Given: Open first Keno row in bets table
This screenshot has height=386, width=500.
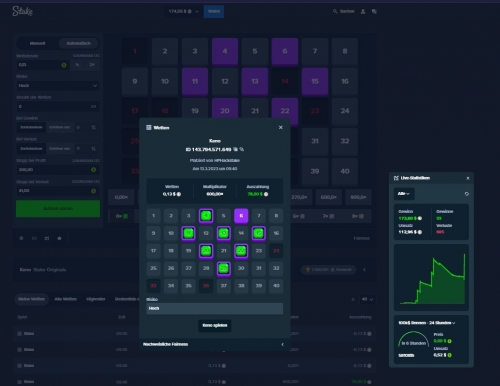Looking at the screenshot, I should [195, 334].
